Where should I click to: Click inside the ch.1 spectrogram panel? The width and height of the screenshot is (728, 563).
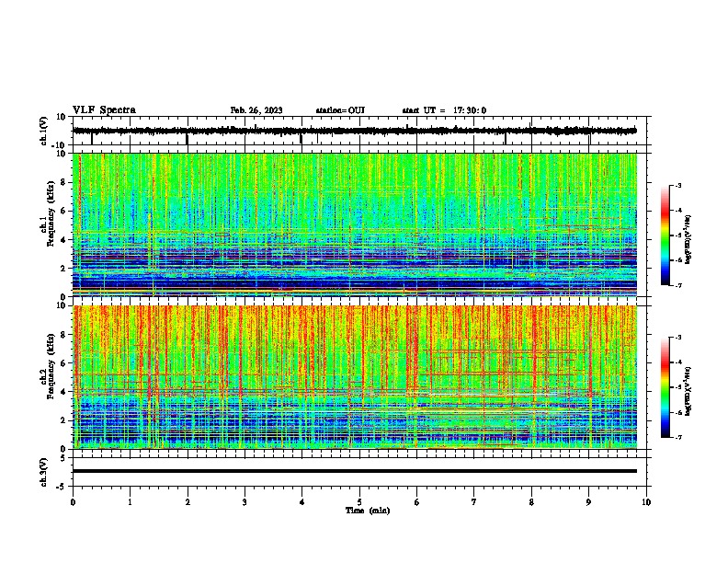click(355, 224)
